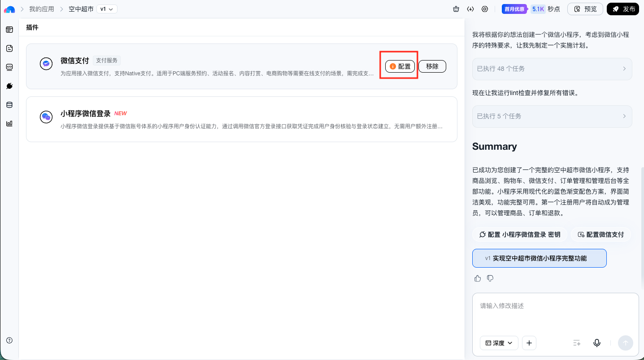Open the settings hexagon icon in top bar
Screen dimensions: 644x360
pos(485,9)
